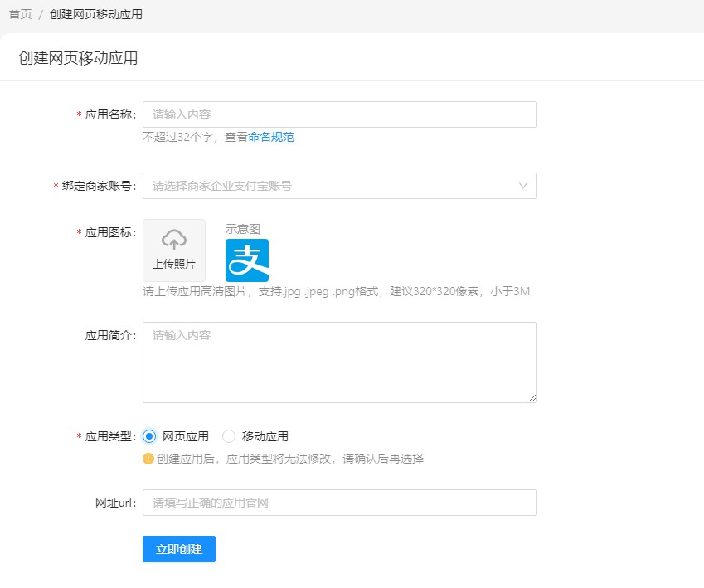Go to 首页 in the breadcrumb
704x588 pixels.
(x=21, y=14)
